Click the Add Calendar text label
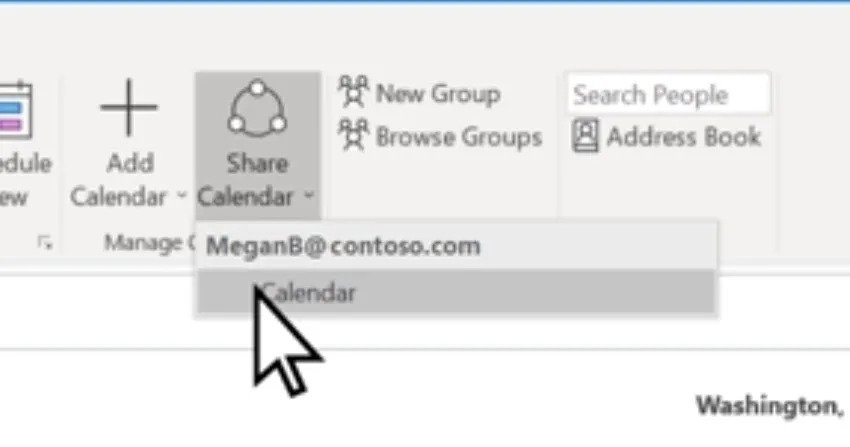Screen dimensions: 850x447 (x=119, y=180)
